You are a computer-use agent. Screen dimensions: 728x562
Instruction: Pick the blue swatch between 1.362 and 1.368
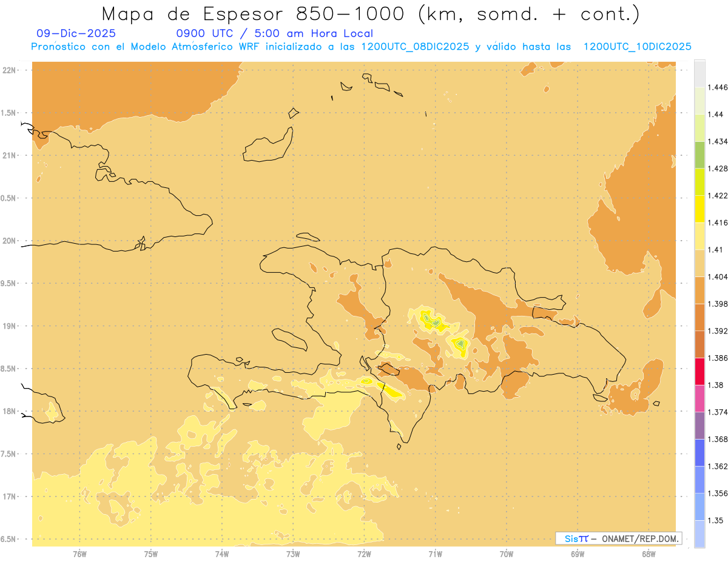699,453
